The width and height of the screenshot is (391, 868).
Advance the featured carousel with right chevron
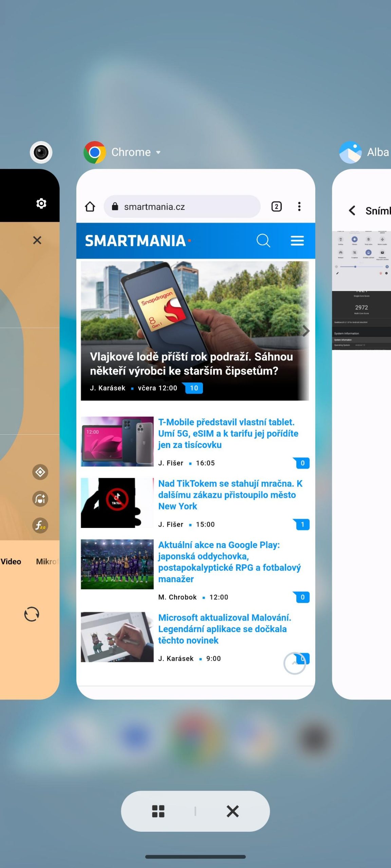(306, 331)
